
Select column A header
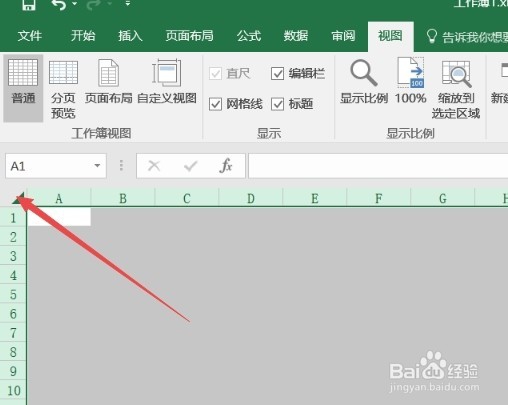[x=59, y=199]
